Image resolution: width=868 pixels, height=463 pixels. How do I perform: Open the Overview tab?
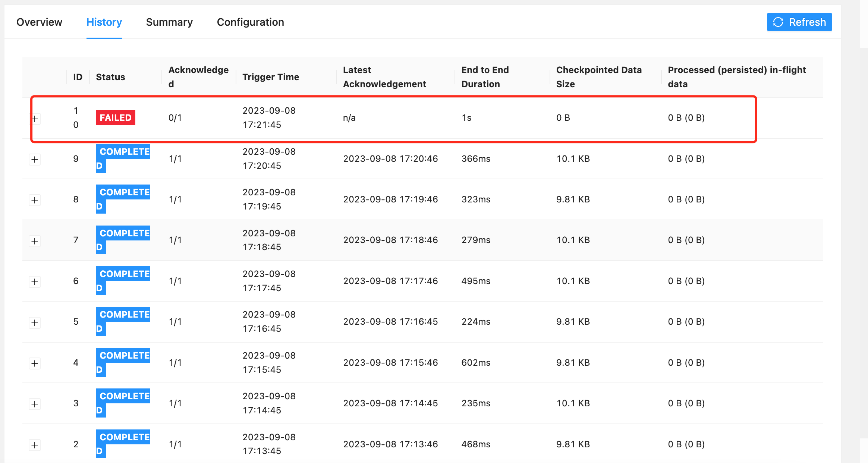39,22
